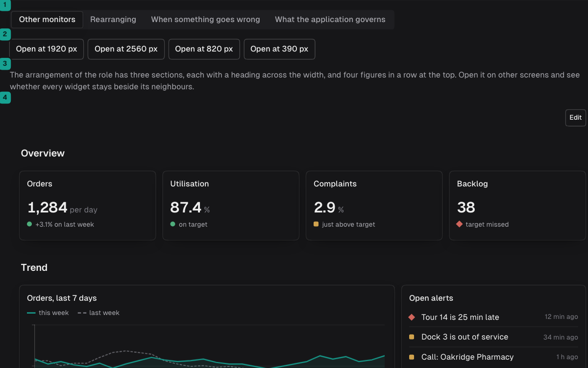Open the "Call: Oakridge Pharmacy" alert
Screen dimensions: 588x368
point(493,357)
